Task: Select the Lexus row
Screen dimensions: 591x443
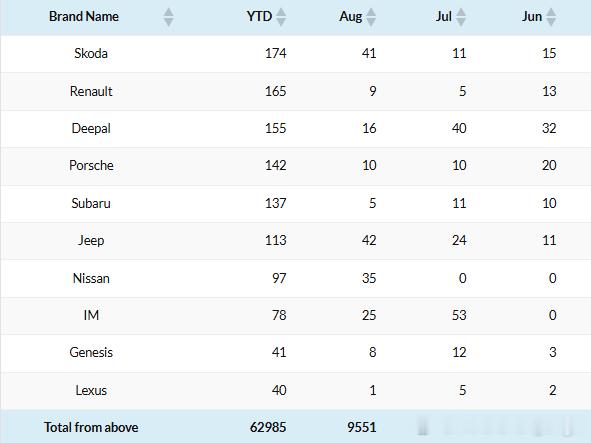Action: (x=296, y=391)
